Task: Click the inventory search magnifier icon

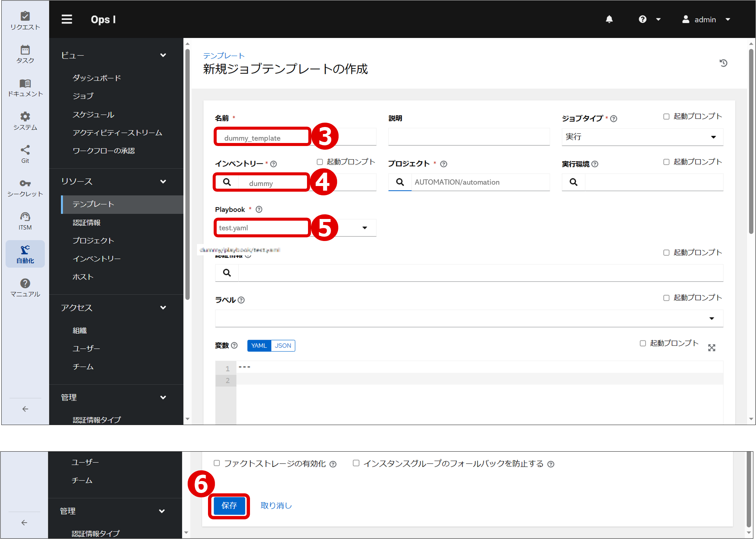Action: 227,182
